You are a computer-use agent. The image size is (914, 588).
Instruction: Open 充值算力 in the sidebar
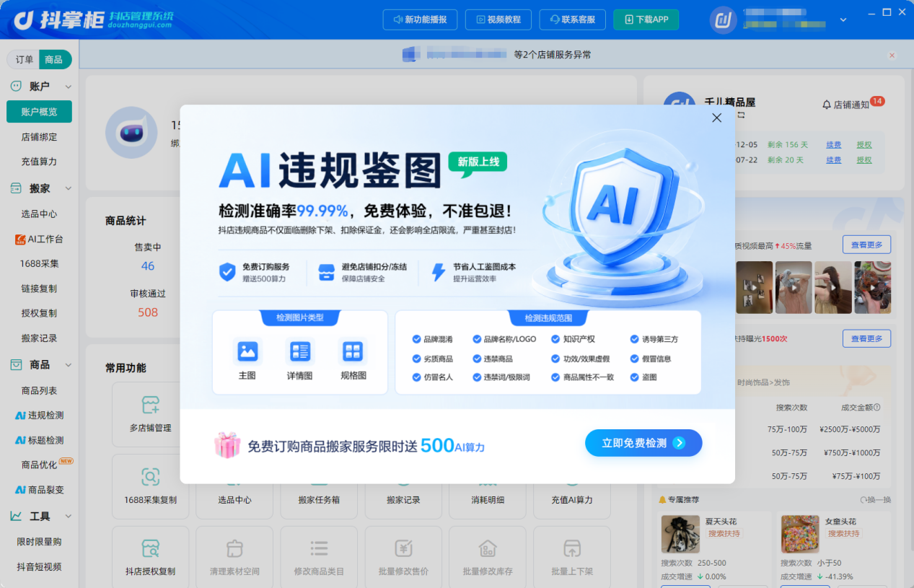coord(39,162)
